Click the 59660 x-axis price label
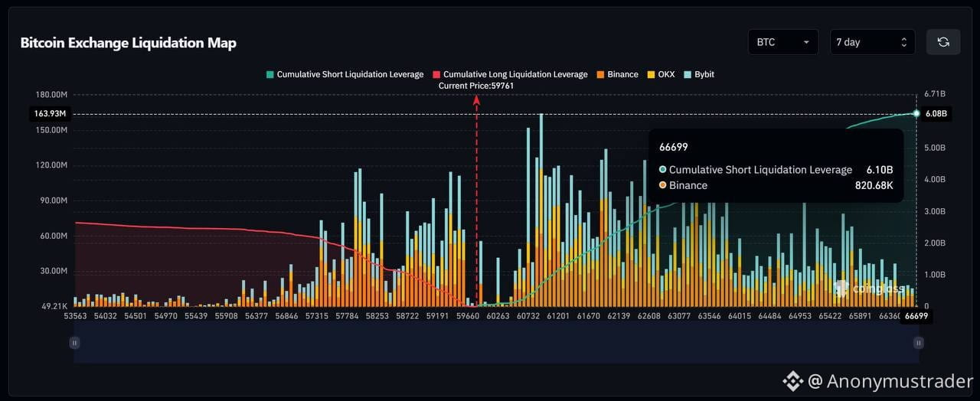Screen dimensions: 980x401 467,316
